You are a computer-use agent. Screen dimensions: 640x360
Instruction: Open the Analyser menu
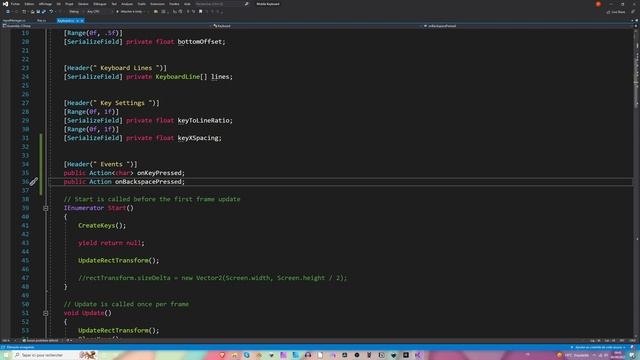(x=127, y=4)
